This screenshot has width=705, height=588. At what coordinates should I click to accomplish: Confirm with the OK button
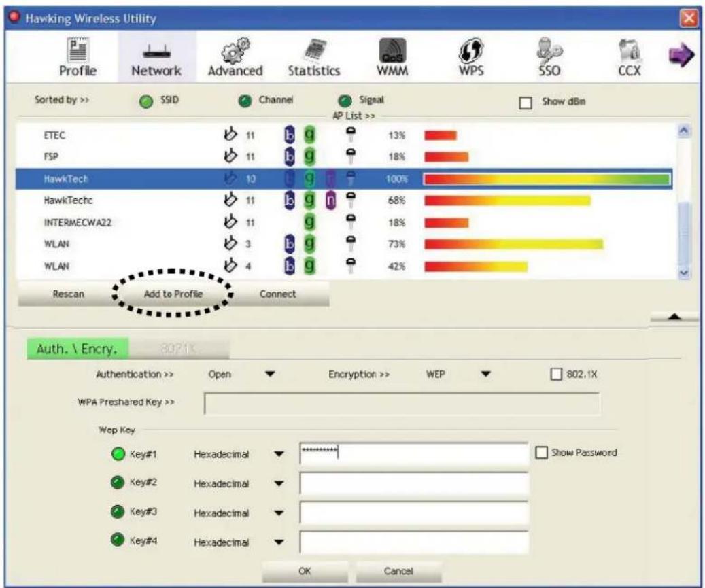[x=305, y=571]
